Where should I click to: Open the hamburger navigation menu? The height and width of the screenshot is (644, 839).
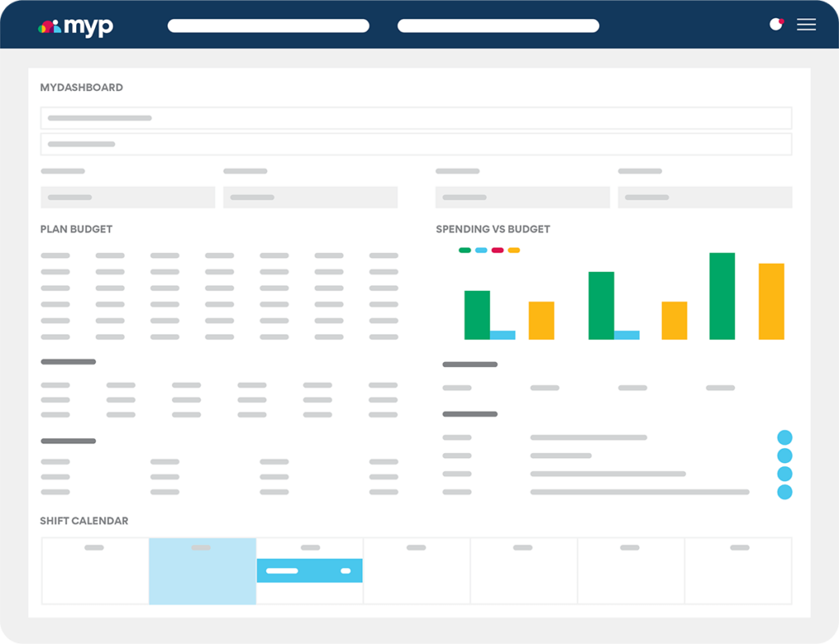(x=806, y=25)
